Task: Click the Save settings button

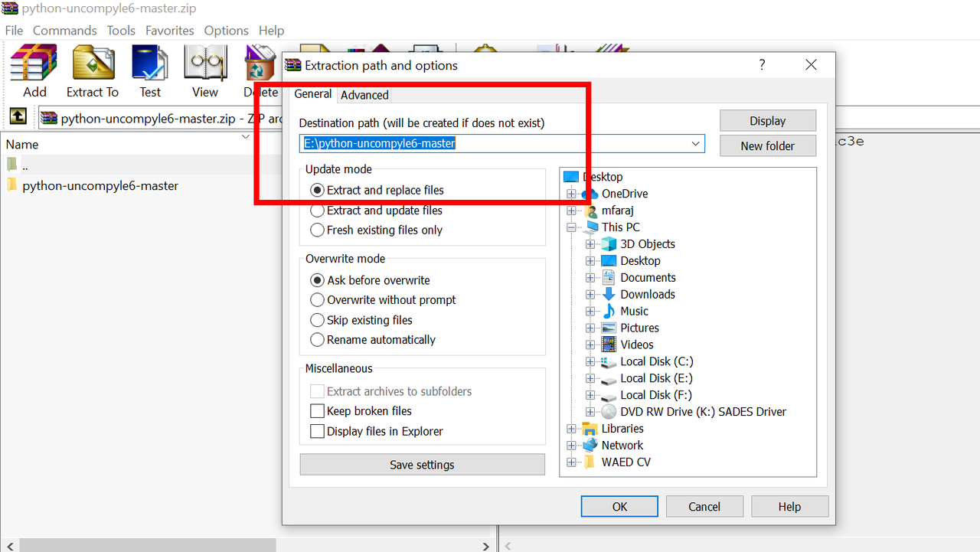Action: (422, 465)
